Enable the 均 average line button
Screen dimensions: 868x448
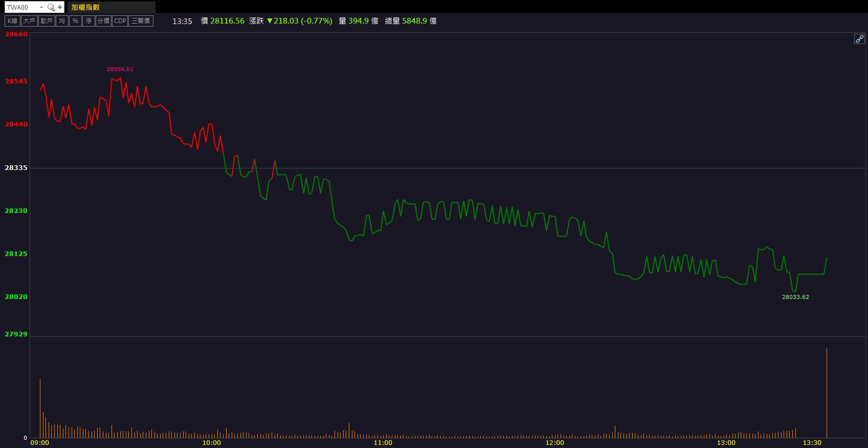[62, 21]
